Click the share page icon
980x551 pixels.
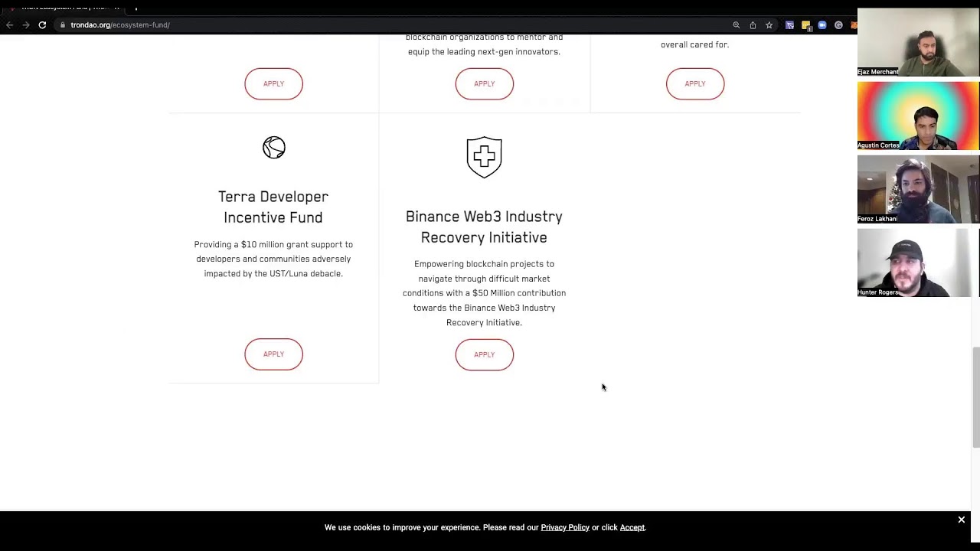click(753, 25)
